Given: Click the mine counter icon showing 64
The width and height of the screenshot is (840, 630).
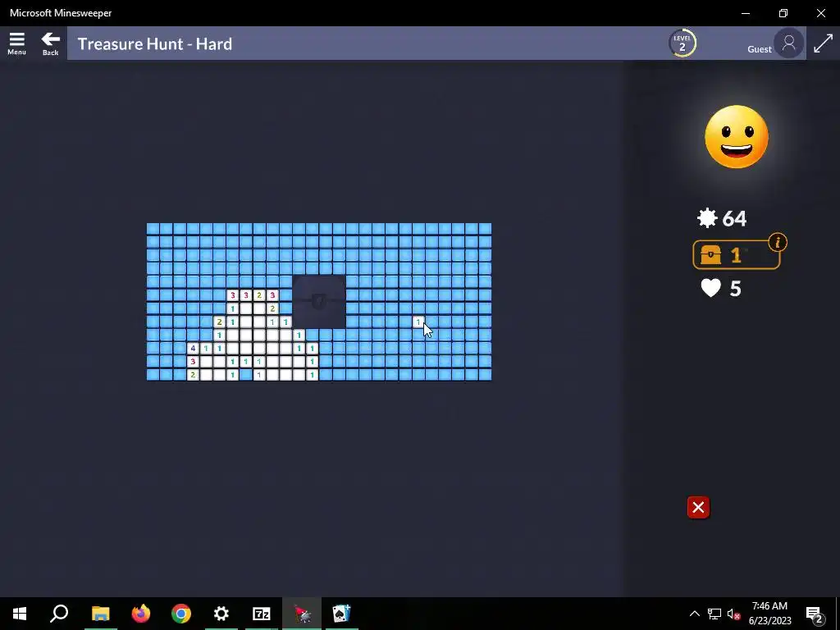Looking at the screenshot, I should pyautogui.click(x=707, y=218).
